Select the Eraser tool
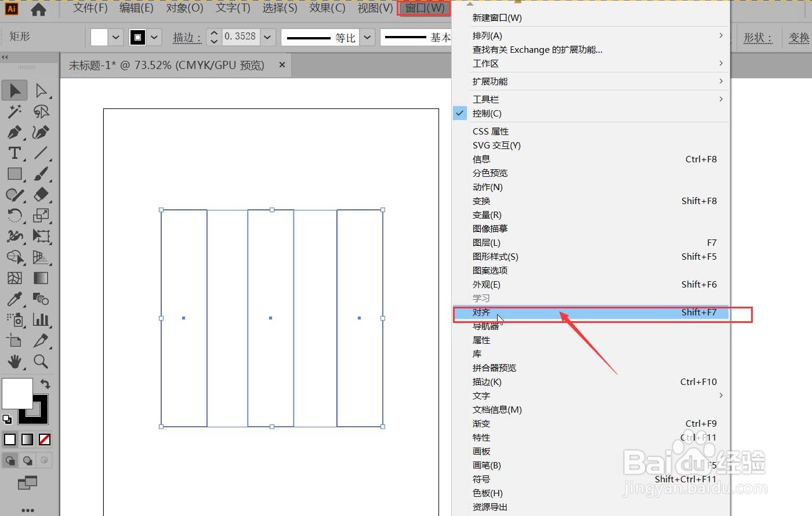The height and width of the screenshot is (516, 812). [41, 195]
